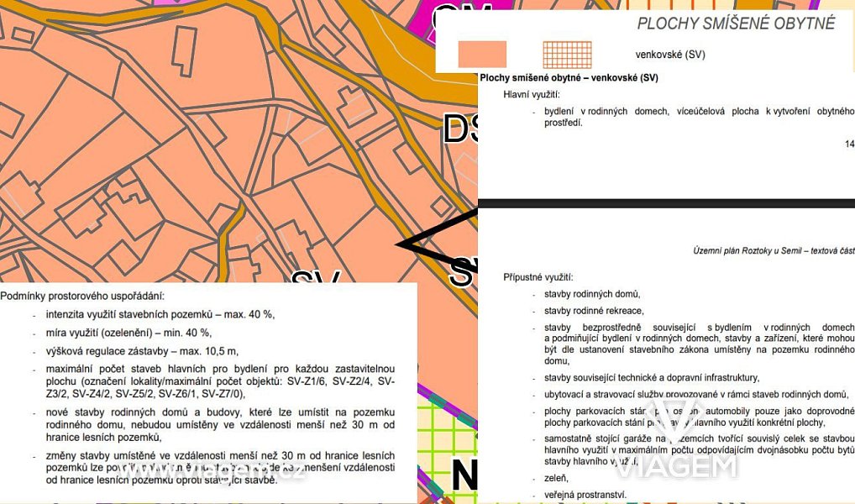Select 'stavby související technické a dopravní infrastruktury,'
The width and height of the screenshot is (855, 504).
[652, 377]
